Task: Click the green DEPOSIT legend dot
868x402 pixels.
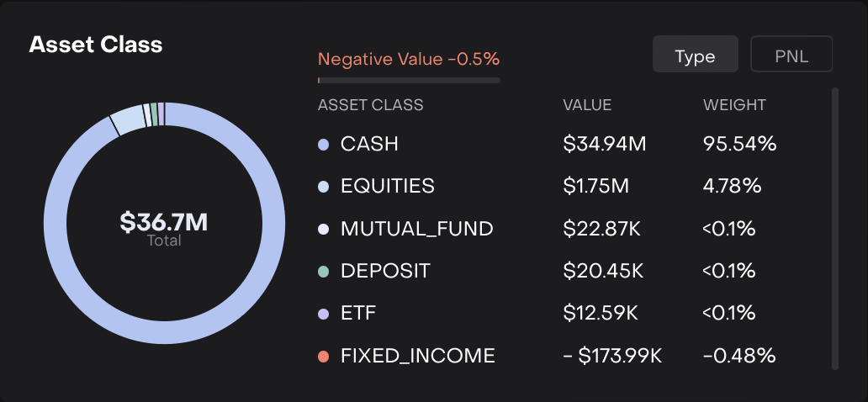Action: (323, 272)
